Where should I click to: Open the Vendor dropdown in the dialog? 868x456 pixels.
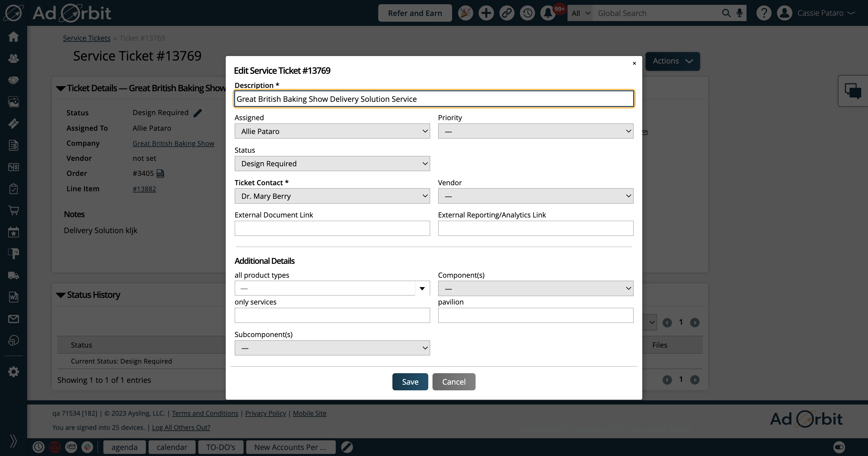point(536,196)
